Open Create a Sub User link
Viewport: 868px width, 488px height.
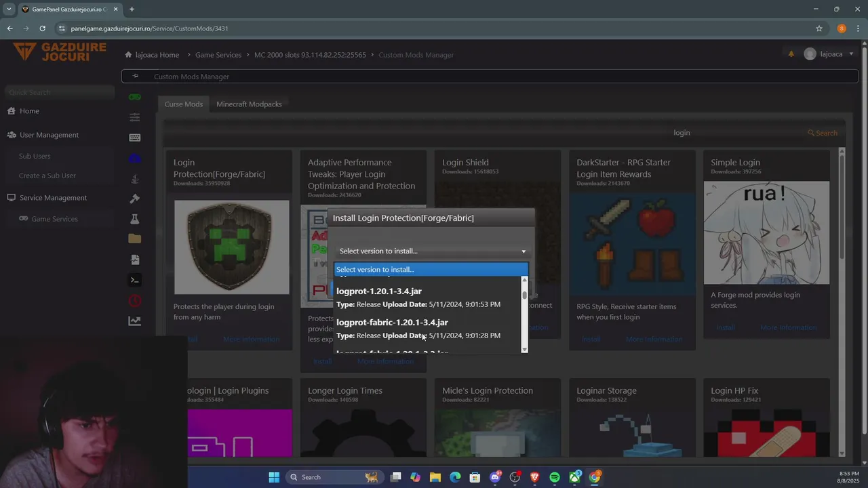click(47, 176)
